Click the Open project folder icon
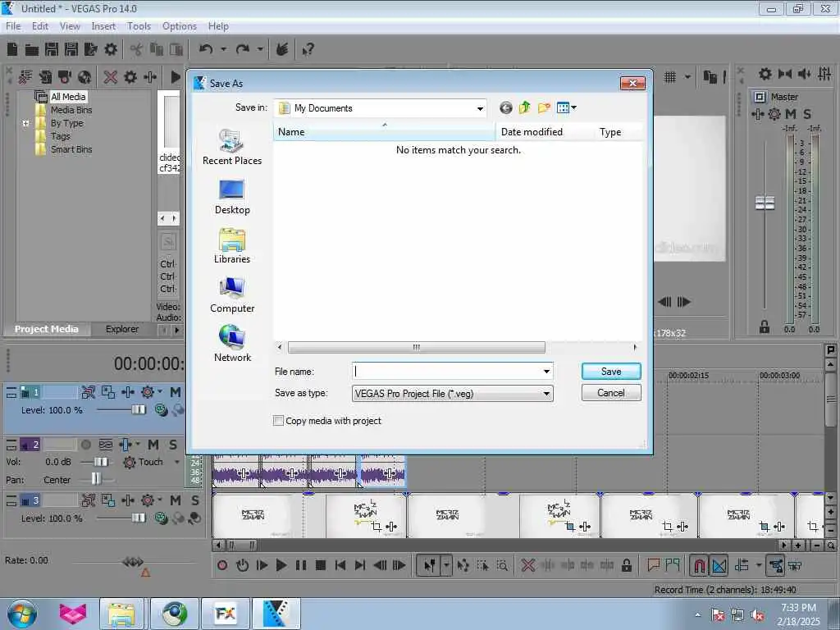The image size is (840, 630). click(32, 50)
